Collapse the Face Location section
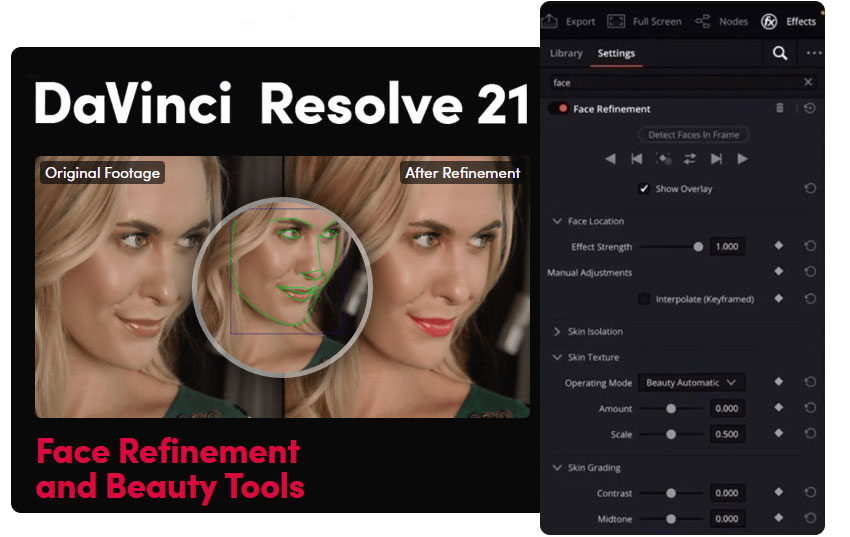850x537 pixels. [557, 221]
